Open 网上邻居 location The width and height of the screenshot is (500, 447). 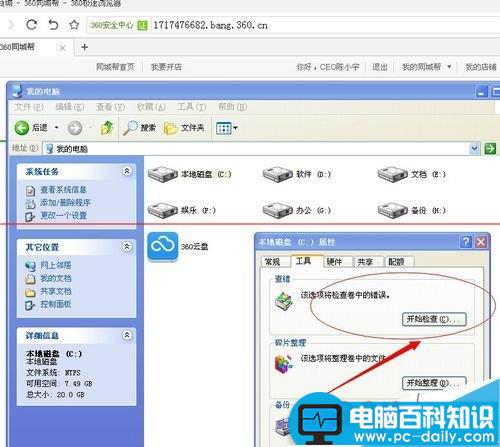click(x=56, y=265)
